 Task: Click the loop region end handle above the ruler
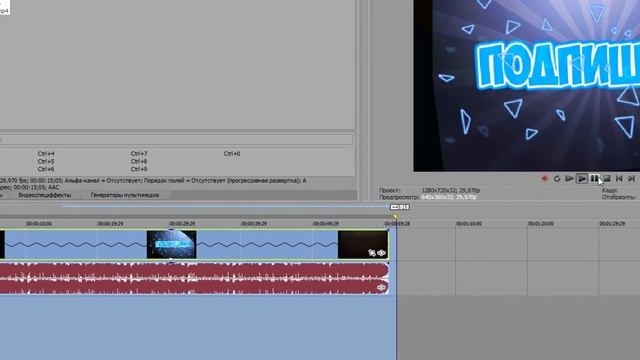coord(400,207)
